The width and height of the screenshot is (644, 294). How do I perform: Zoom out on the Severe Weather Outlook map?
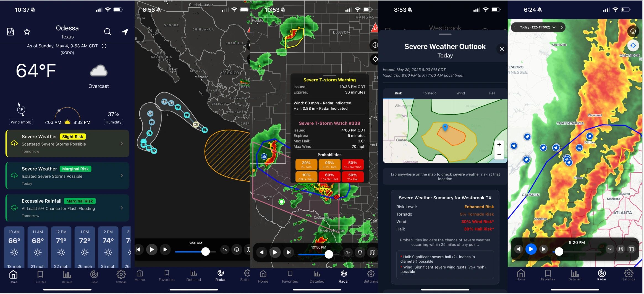coord(499,154)
